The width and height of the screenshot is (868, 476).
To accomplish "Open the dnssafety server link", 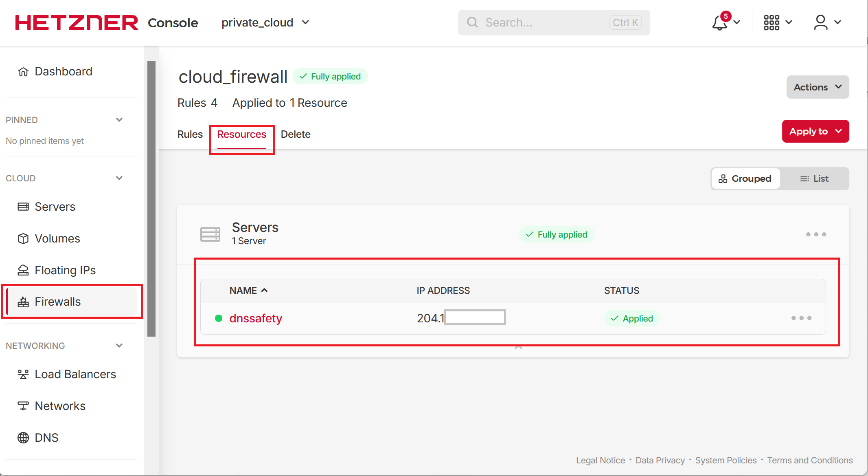I will pyautogui.click(x=256, y=318).
